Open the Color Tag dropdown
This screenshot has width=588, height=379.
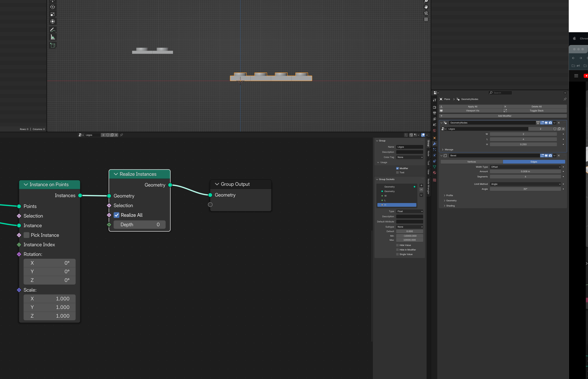pos(410,157)
